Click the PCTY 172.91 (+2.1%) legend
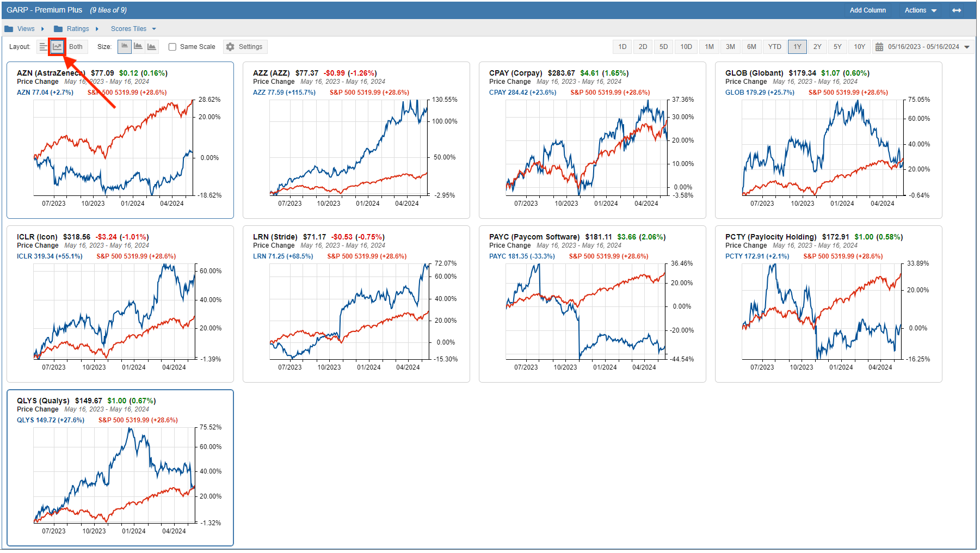Viewport: 980px width, 553px height. (x=757, y=256)
